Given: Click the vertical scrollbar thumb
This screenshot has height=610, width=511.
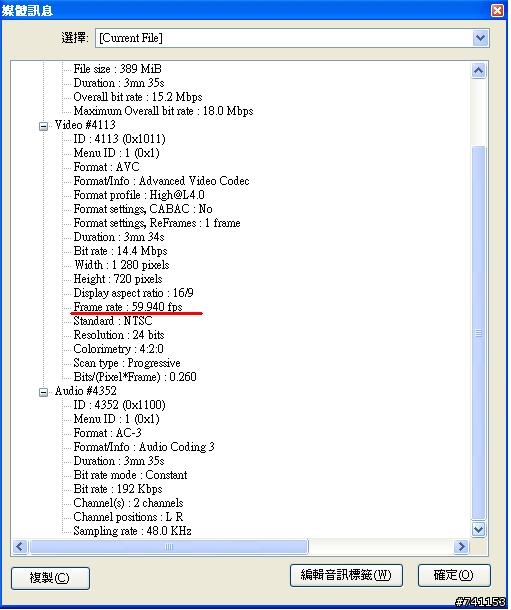Looking at the screenshot, I should (478, 333).
